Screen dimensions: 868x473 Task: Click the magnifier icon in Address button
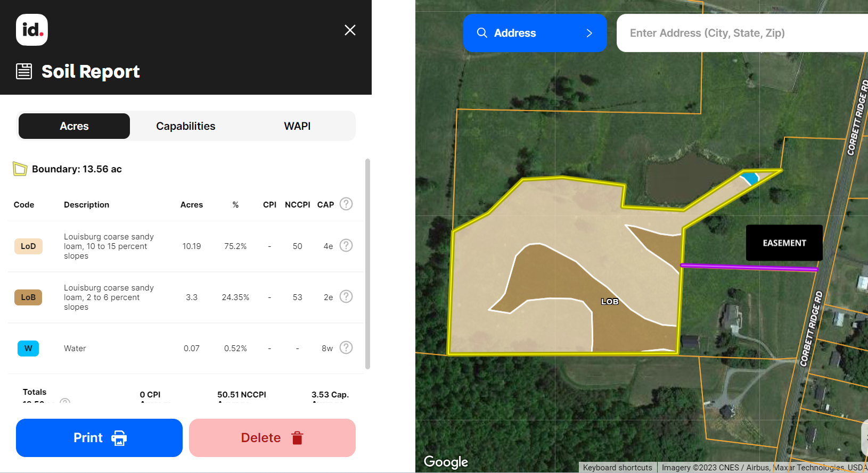click(482, 33)
